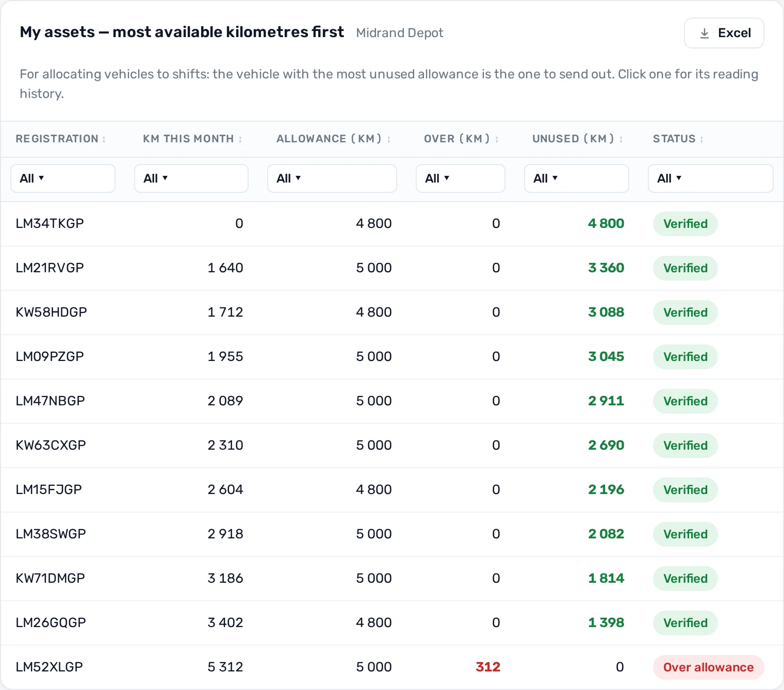Screen dimensions: 784x690
Task: Select registration KW71DMGP
Action: pos(50,578)
